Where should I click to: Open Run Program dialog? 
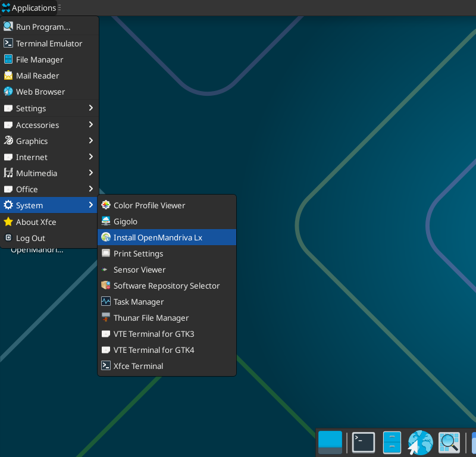pos(43,27)
